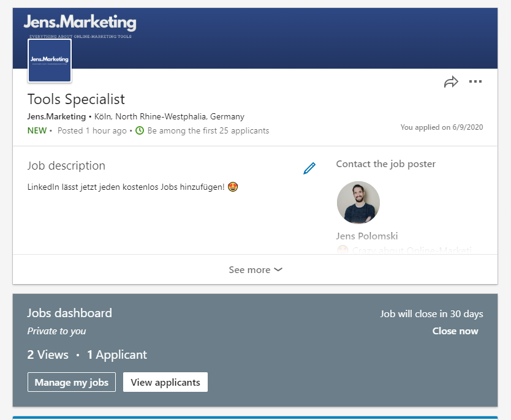Click the Contact the job poster heading
This screenshot has height=420, width=511.
coord(386,164)
